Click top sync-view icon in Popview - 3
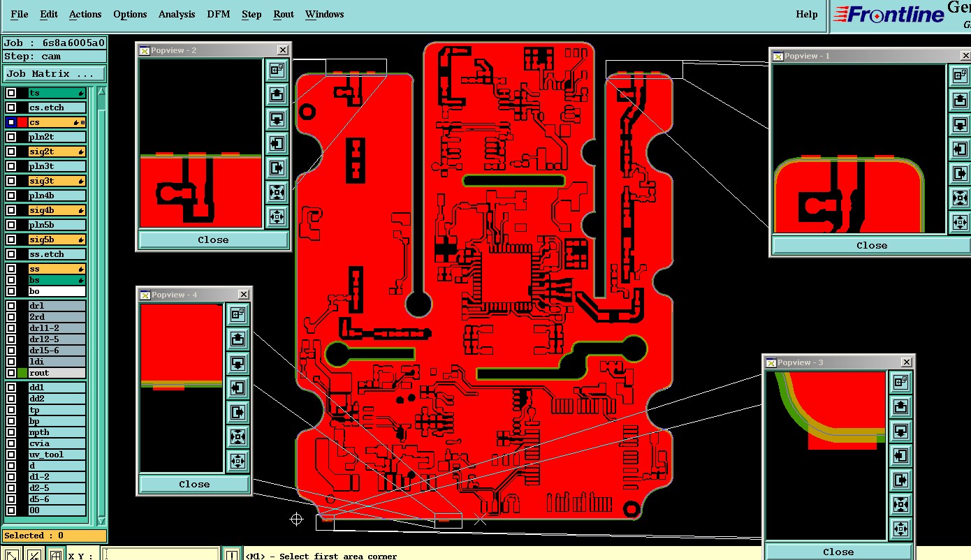 coord(900,382)
